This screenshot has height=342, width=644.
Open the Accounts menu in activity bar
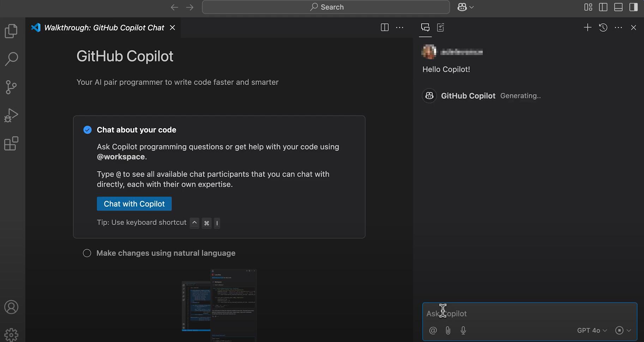tap(11, 307)
